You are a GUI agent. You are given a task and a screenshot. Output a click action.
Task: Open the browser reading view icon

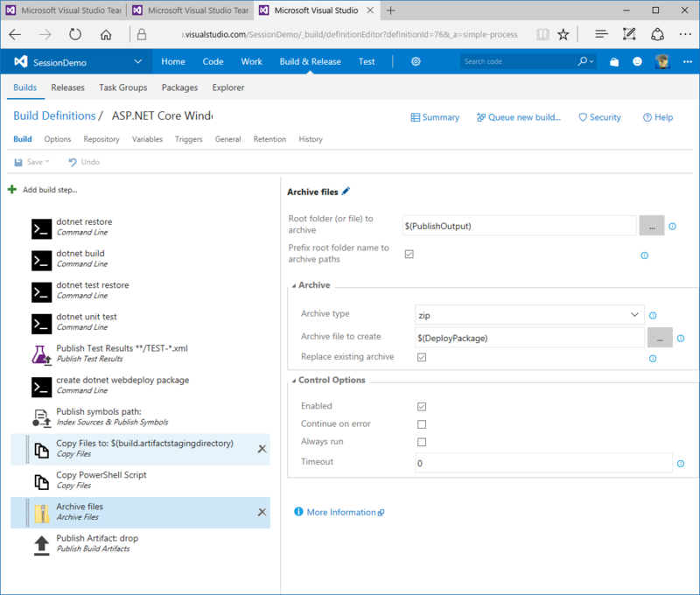pos(542,34)
